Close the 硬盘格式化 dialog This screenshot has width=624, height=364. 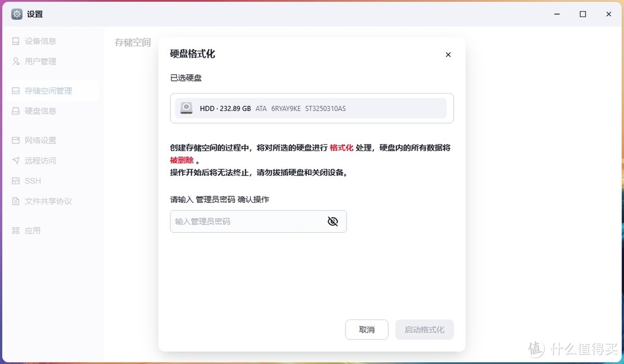448,54
